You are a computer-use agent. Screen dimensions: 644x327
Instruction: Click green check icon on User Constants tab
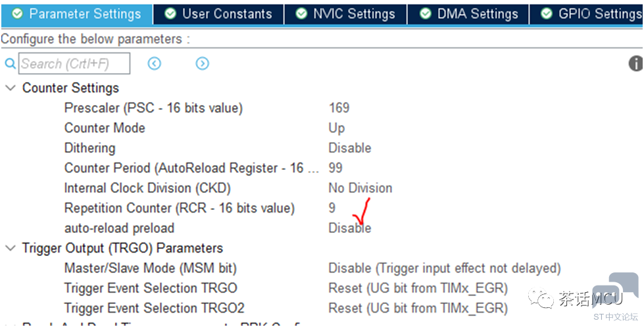[170, 14]
